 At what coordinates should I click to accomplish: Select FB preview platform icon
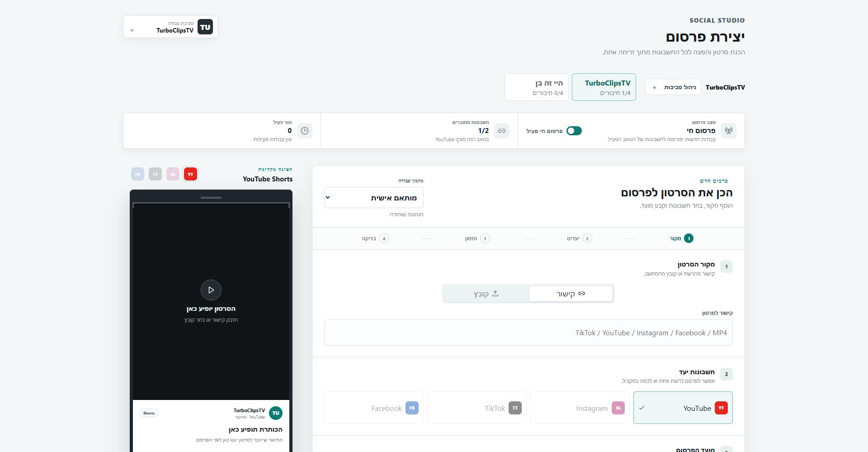point(138,174)
